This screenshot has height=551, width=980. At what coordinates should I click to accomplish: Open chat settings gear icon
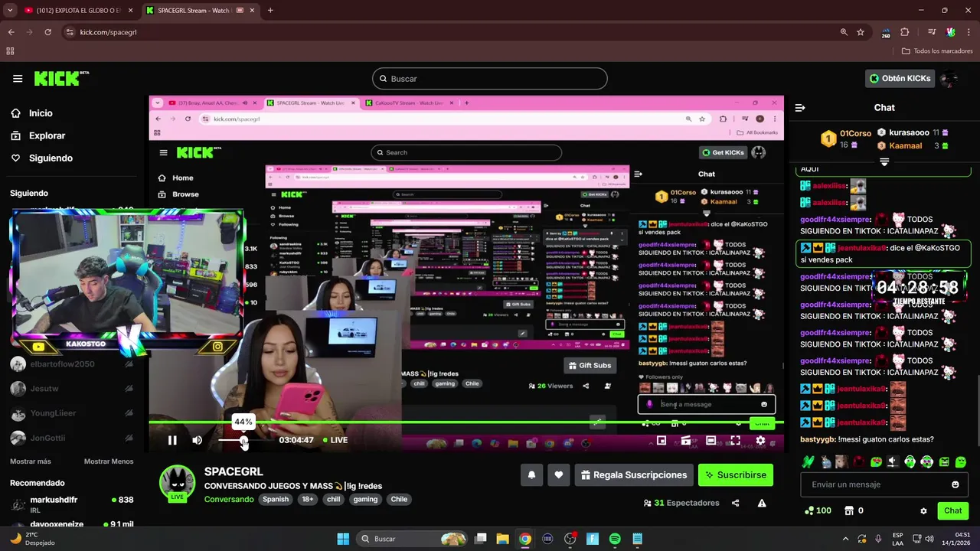tap(923, 510)
